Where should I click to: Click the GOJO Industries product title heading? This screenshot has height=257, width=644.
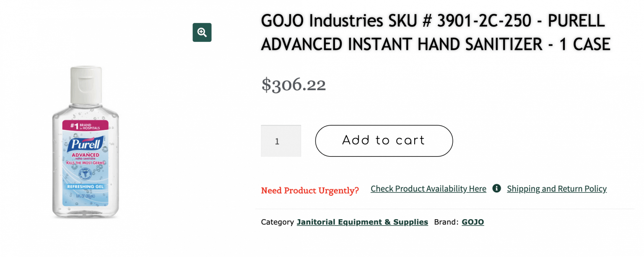click(436, 32)
